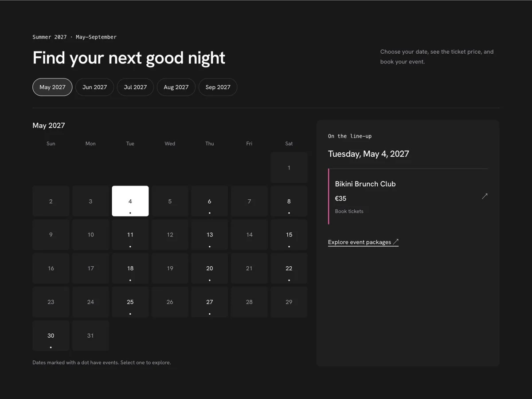Click the Wed column header
The height and width of the screenshot is (399, 532).
coord(170,143)
